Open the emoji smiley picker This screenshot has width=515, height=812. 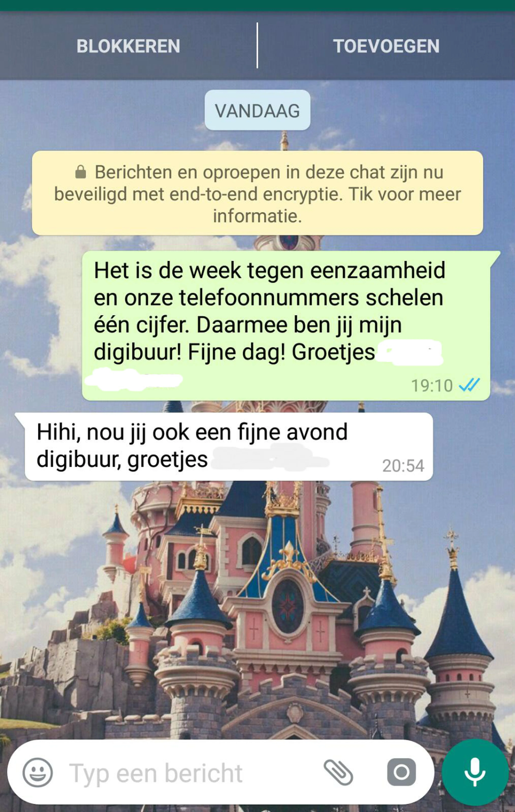point(37,772)
